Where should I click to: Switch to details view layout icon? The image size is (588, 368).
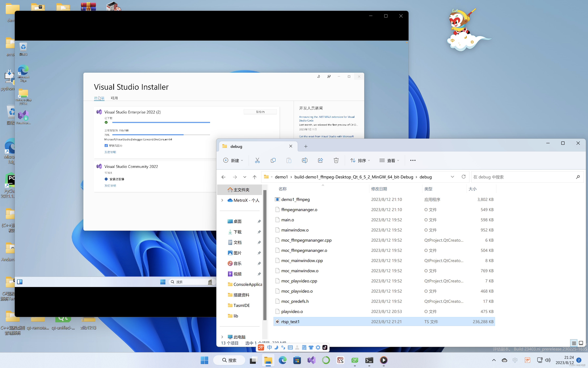pyautogui.click(x=574, y=343)
